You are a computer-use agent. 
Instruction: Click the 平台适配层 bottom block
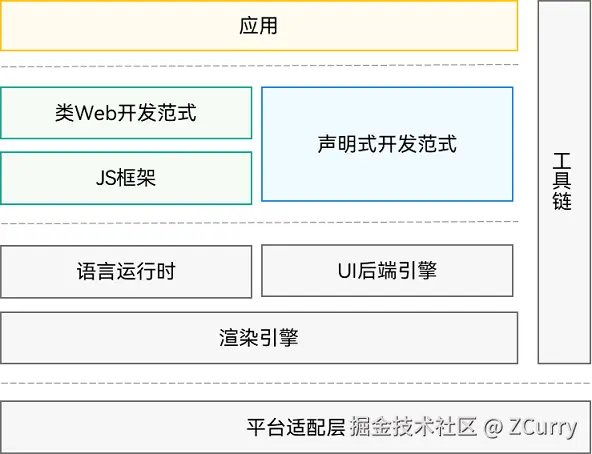pos(296,427)
